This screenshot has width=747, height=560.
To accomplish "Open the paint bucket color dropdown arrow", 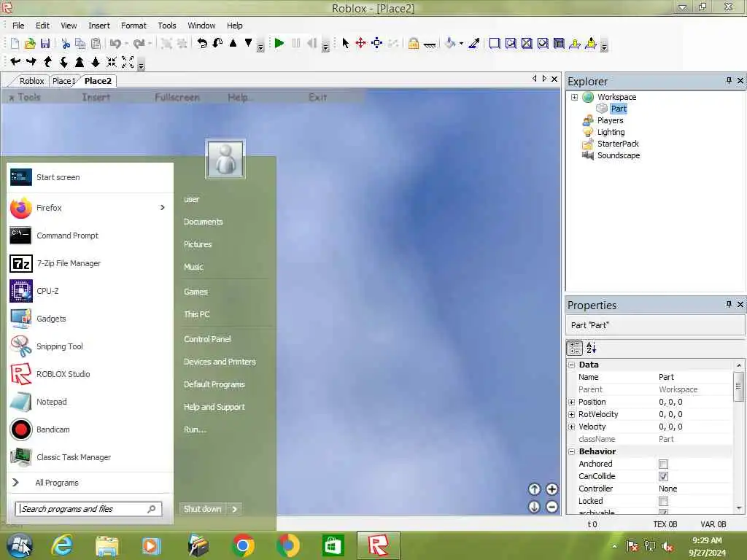I will coord(461,44).
